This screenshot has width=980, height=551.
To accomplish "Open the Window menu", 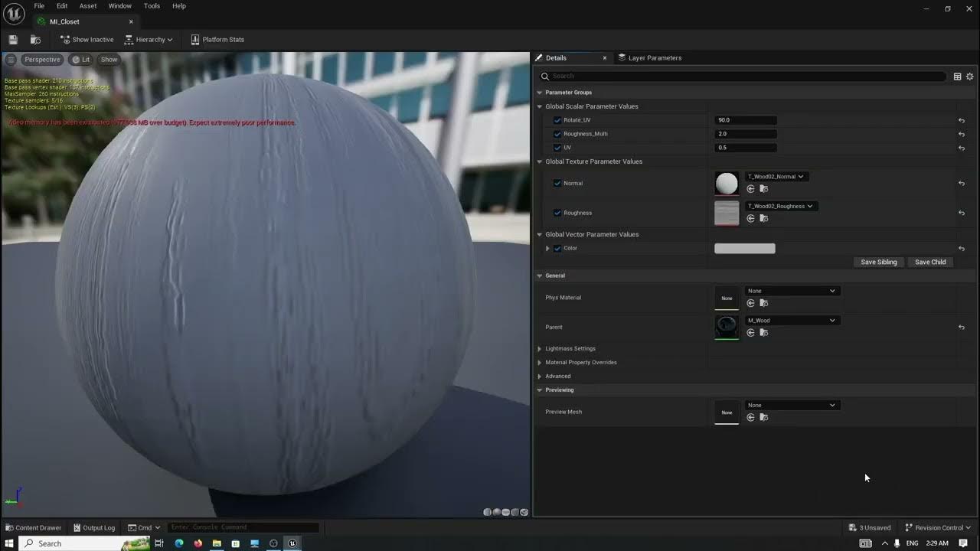I will 119,6.
